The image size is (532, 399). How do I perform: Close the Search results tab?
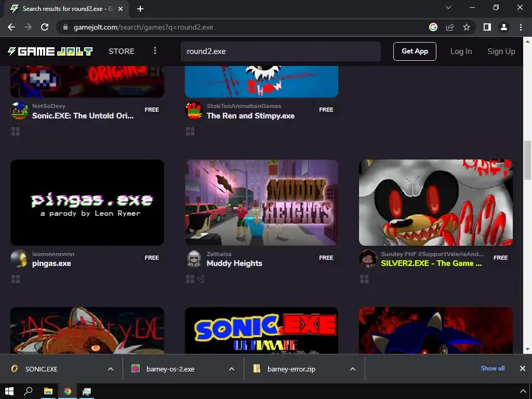(121, 9)
